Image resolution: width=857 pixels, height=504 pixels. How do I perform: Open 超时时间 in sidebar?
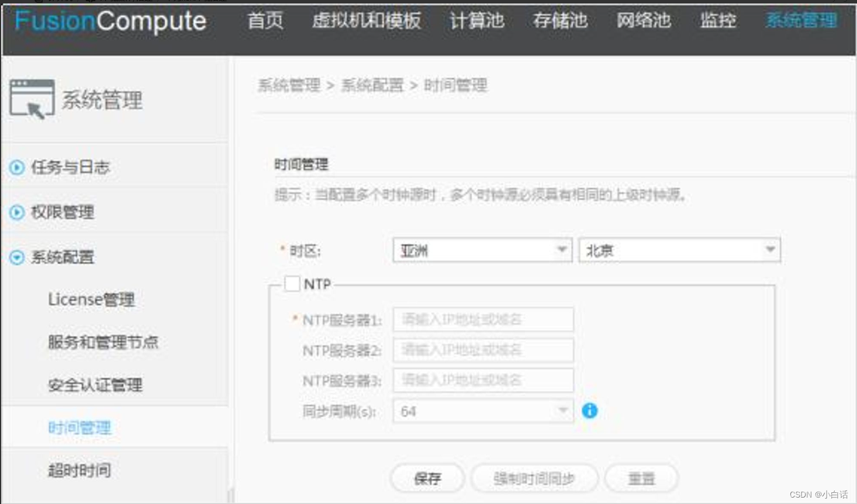(x=80, y=470)
